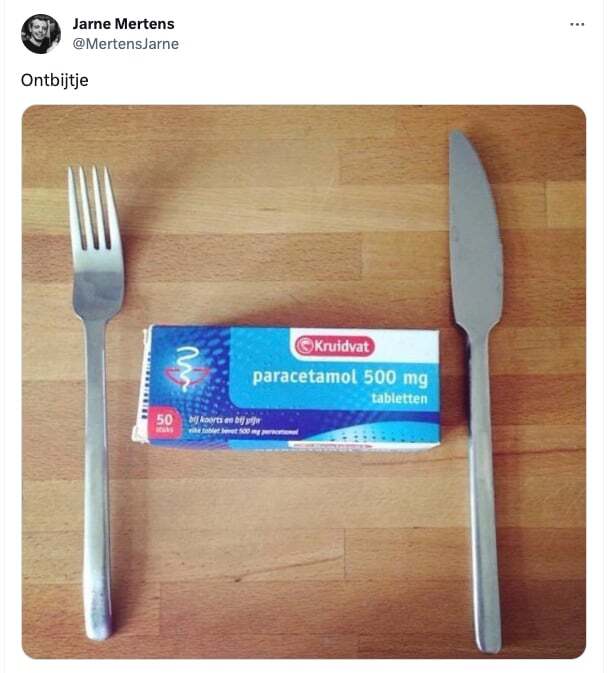
Task: Click the red "50" count badge
Action: 163,422
